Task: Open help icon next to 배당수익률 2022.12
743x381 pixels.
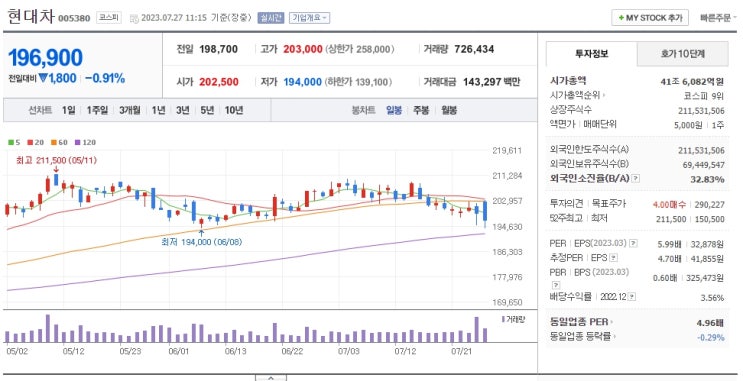Action: click(x=632, y=297)
